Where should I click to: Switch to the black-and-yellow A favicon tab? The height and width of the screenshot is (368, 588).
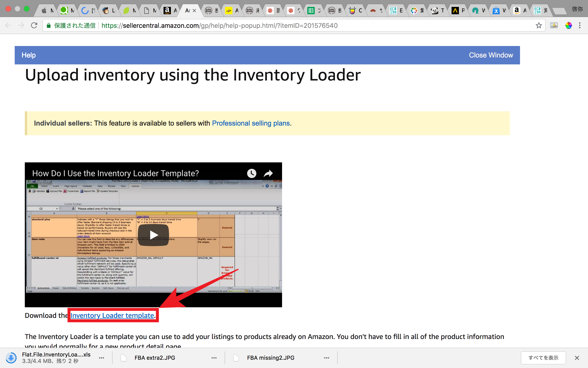(x=455, y=11)
